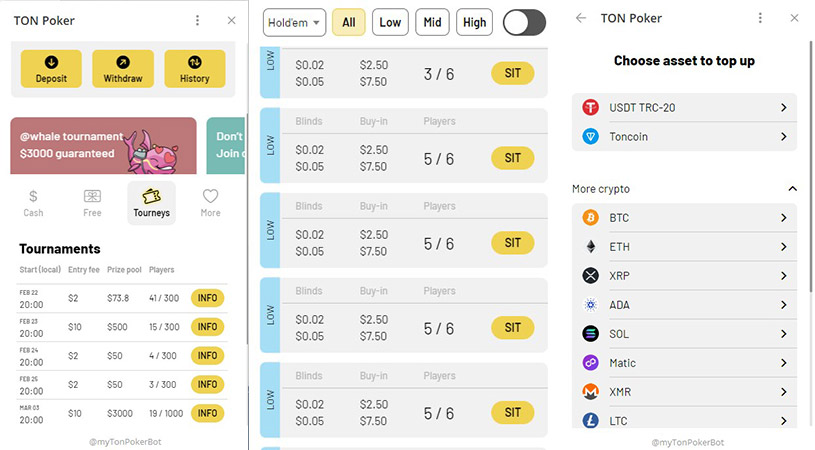Select the BTC Bitcoin asset icon

(x=590, y=218)
